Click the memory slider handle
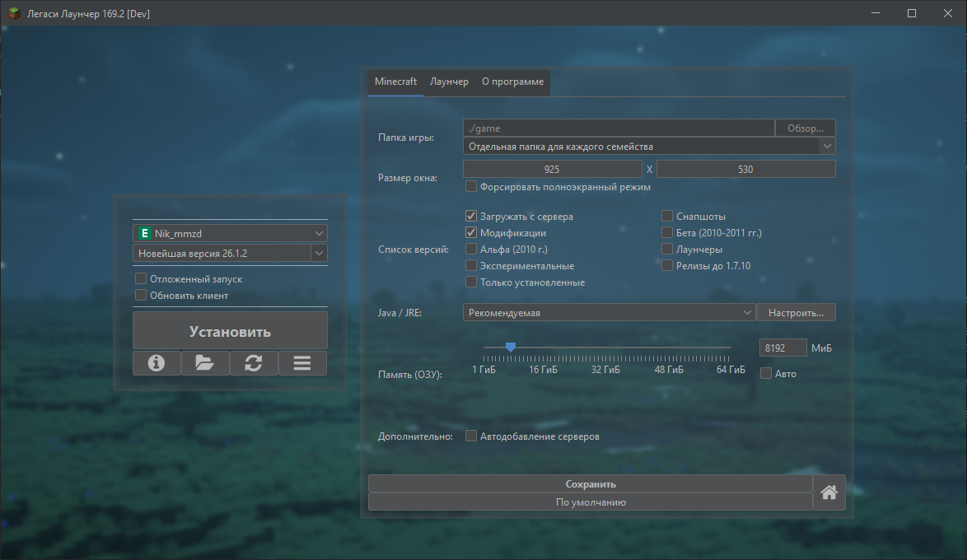Image resolution: width=967 pixels, height=560 pixels. (511, 348)
